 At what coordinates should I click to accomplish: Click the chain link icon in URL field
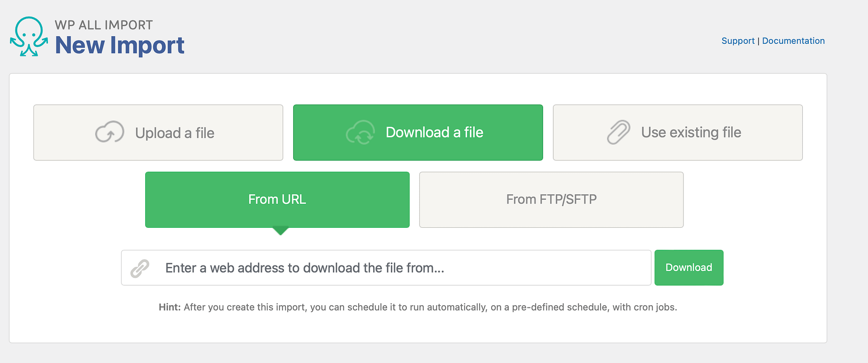[140, 269]
